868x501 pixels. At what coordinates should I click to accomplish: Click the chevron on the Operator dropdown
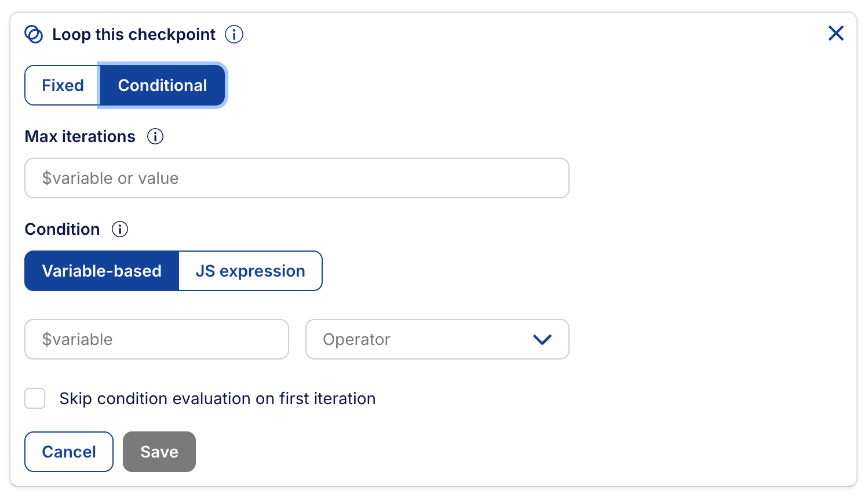tap(542, 340)
